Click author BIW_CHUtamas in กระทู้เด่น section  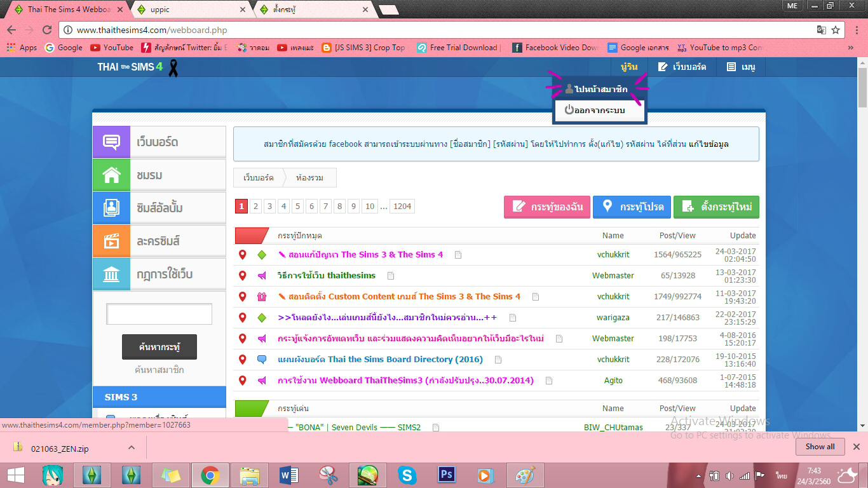click(x=613, y=428)
